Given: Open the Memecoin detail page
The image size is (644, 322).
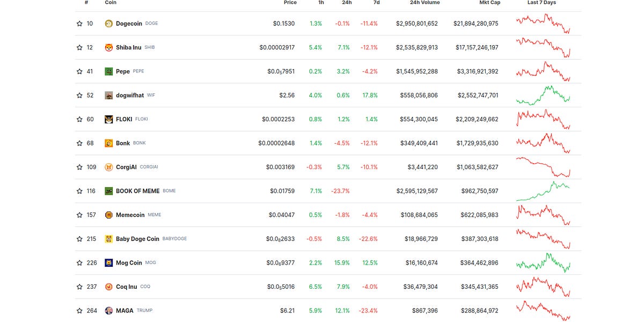Looking at the screenshot, I should pyautogui.click(x=131, y=215).
